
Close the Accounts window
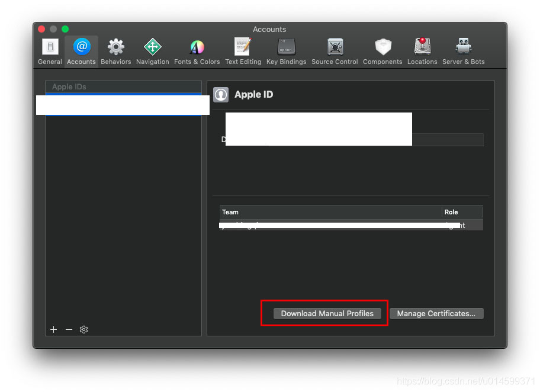pyautogui.click(x=41, y=29)
